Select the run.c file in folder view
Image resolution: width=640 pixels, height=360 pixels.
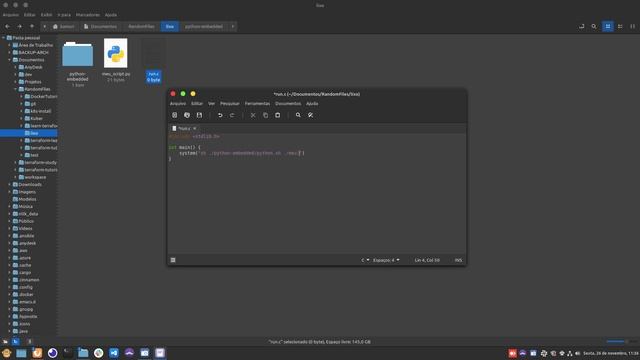[153, 60]
